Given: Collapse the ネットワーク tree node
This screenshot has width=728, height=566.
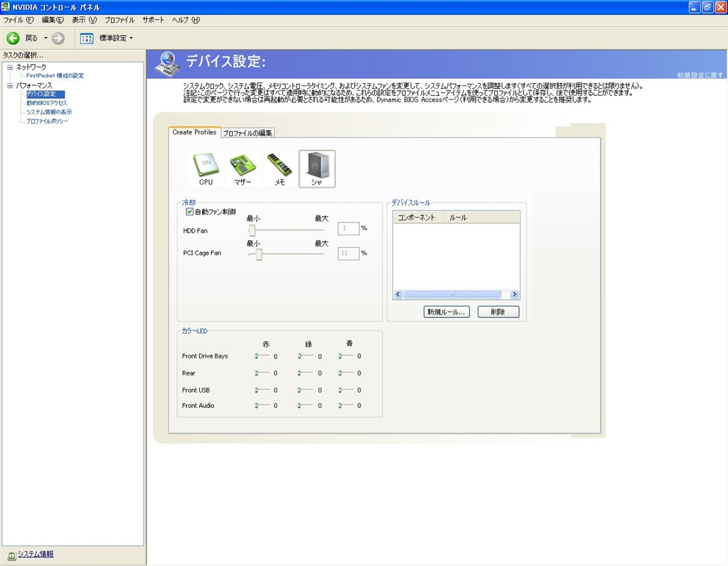Looking at the screenshot, I should 10,68.
